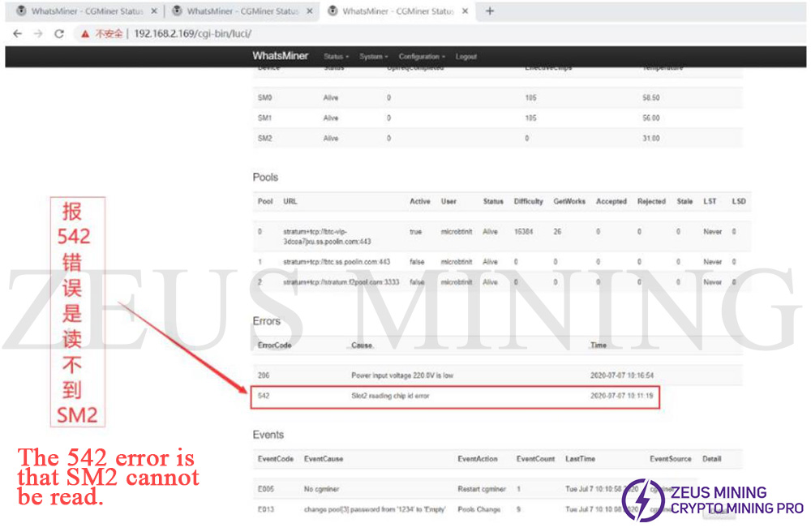811x532 pixels.
Task: Reload the page with refresh icon
Action: 59,34
